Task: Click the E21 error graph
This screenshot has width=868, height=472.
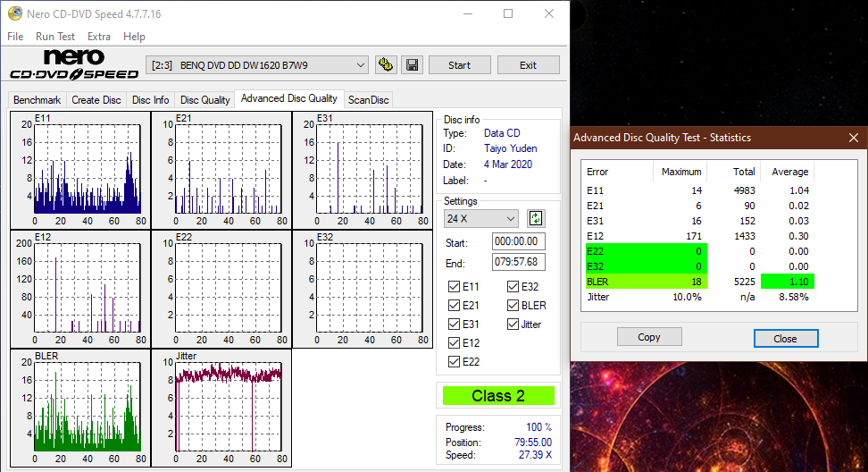Action: pyautogui.click(x=221, y=170)
